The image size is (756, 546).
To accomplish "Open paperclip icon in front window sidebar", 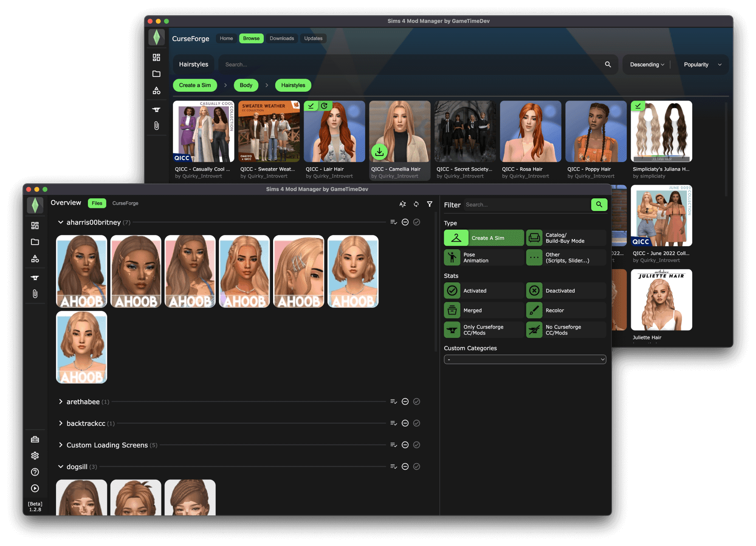I will pyautogui.click(x=35, y=294).
